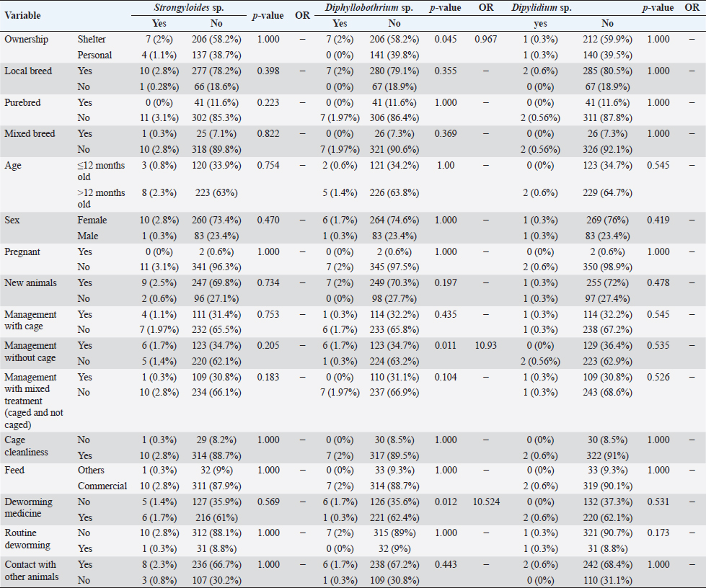Select the '≤12 months old' age cell
This screenshot has height=588, width=706.
click(x=101, y=171)
